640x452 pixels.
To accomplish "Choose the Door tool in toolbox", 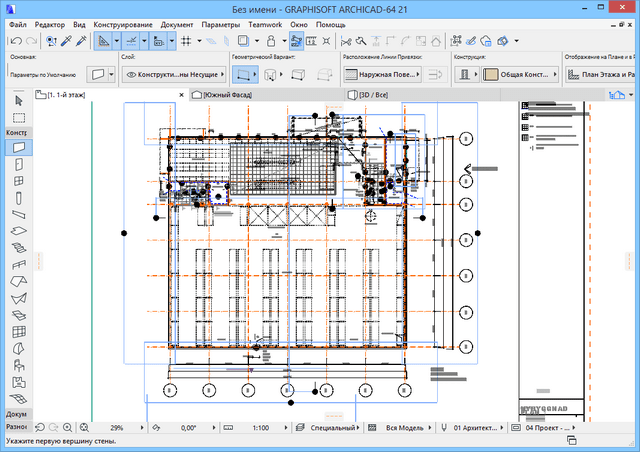I will 18,163.
